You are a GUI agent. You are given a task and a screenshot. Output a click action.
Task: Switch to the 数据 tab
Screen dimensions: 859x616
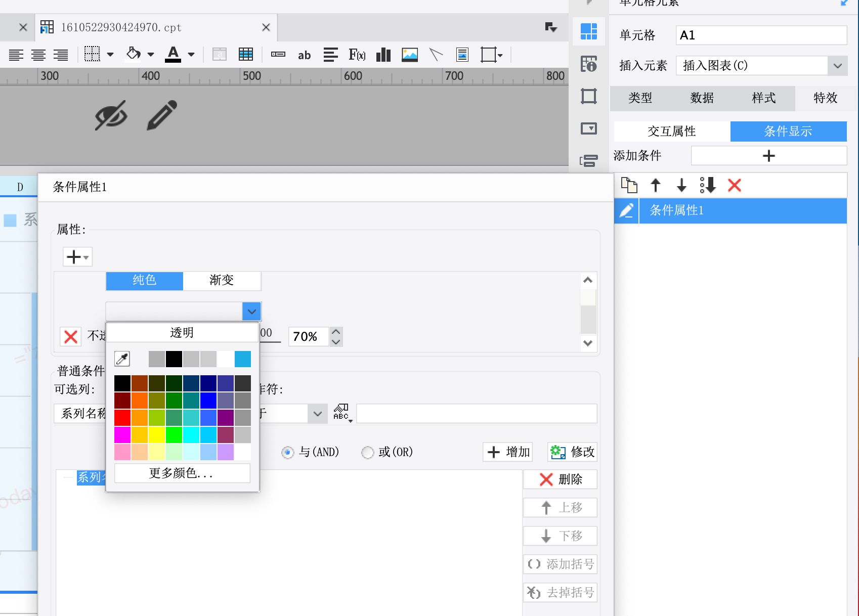tap(702, 98)
